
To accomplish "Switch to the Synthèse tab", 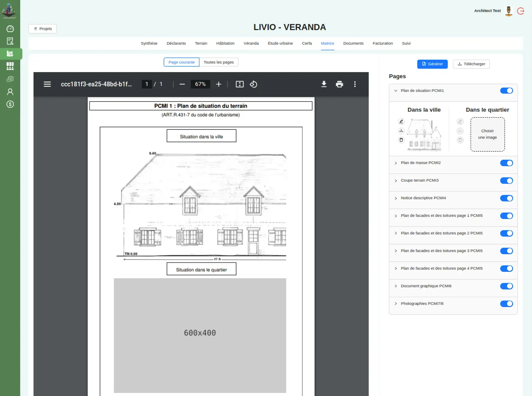I will 149,43.
